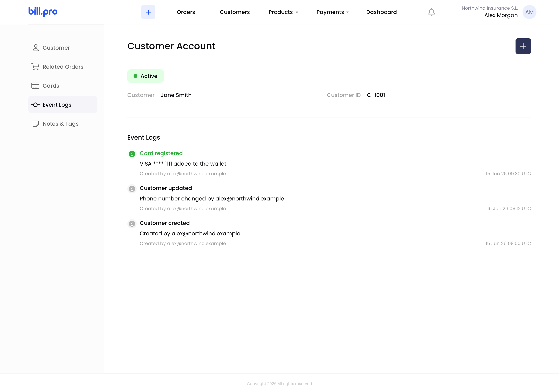
Task: Click the AM user avatar
Action: [529, 12]
